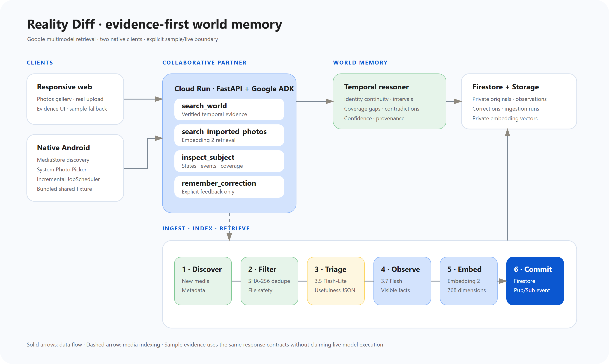609x364 pixels.
Task: Click 'Firestore' in Commit step
Action: (525, 281)
